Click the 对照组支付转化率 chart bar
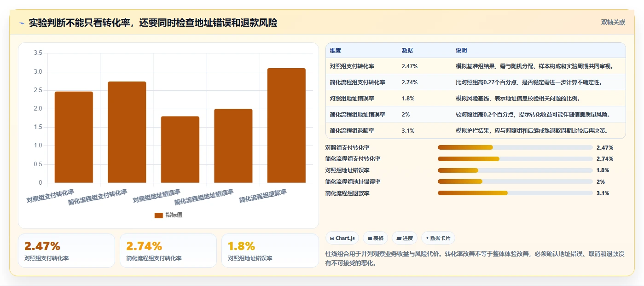Image resolution: width=644 pixels, height=286 pixels. [74, 137]
